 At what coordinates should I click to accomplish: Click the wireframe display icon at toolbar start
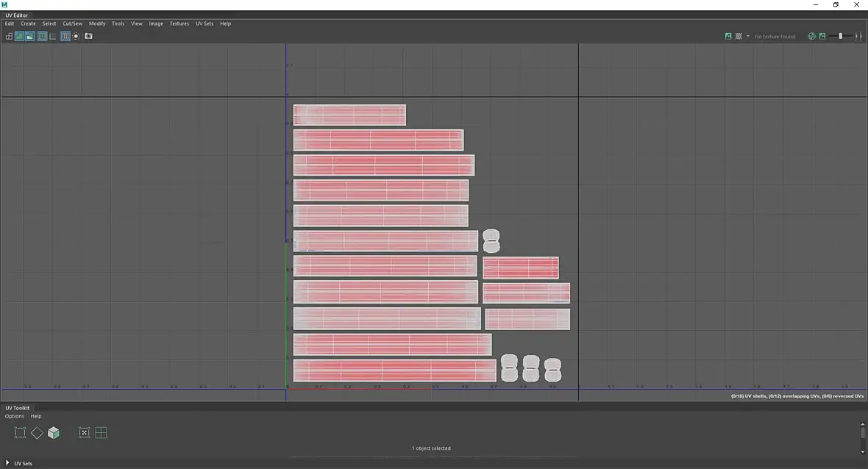tap(9, 36)
